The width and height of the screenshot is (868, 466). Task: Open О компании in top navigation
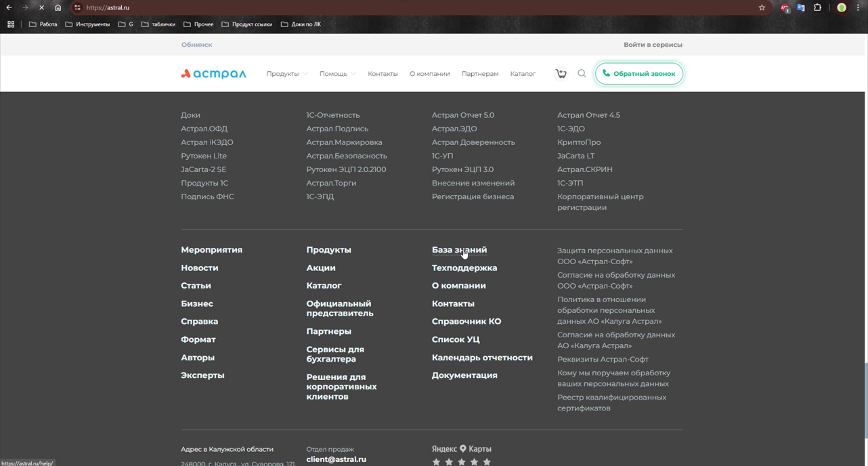[x=429, y=74]
